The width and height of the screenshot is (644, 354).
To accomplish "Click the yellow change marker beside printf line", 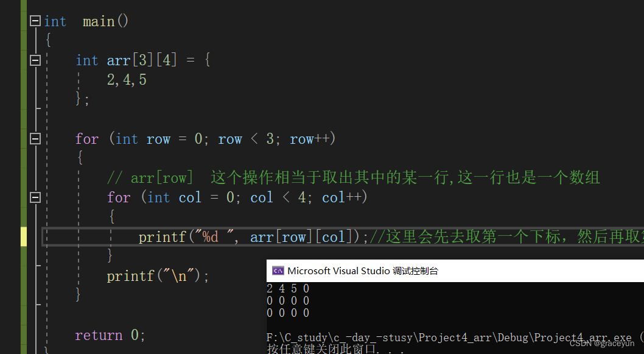I will [24, 237].
